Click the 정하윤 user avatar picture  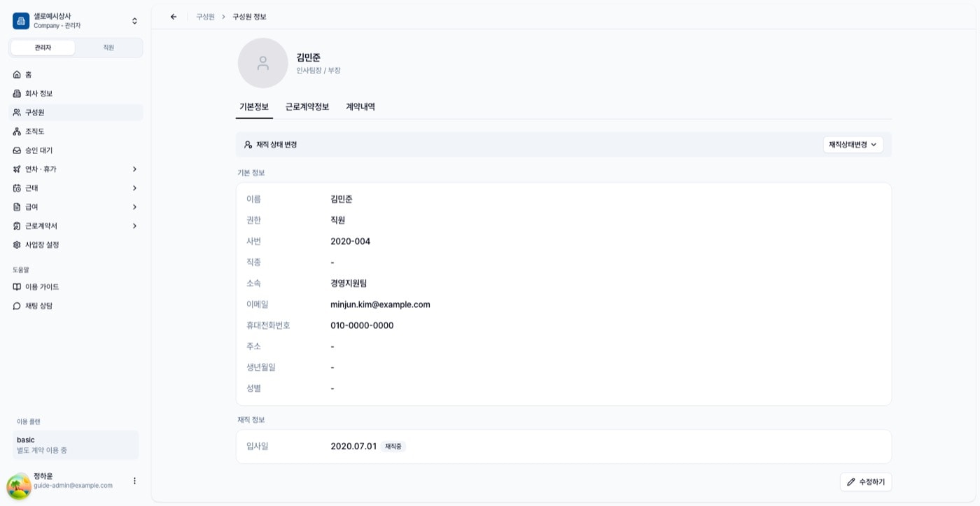tap(19, 486)
